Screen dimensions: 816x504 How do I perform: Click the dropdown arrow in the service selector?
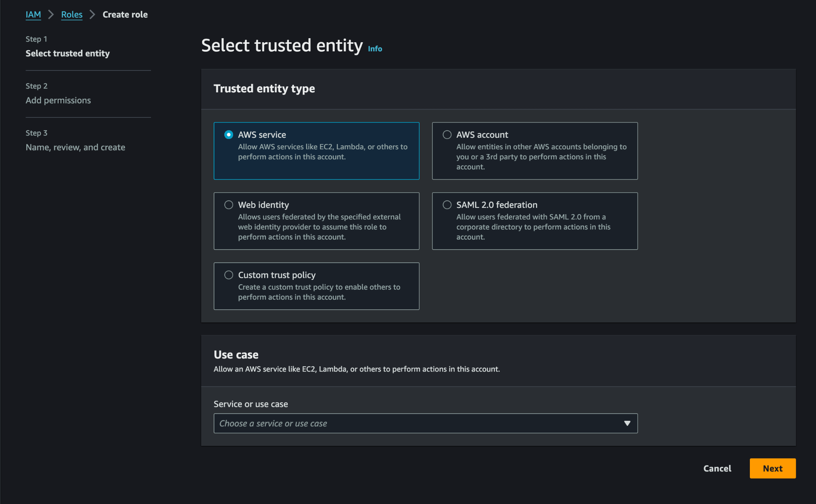point(627,423)
